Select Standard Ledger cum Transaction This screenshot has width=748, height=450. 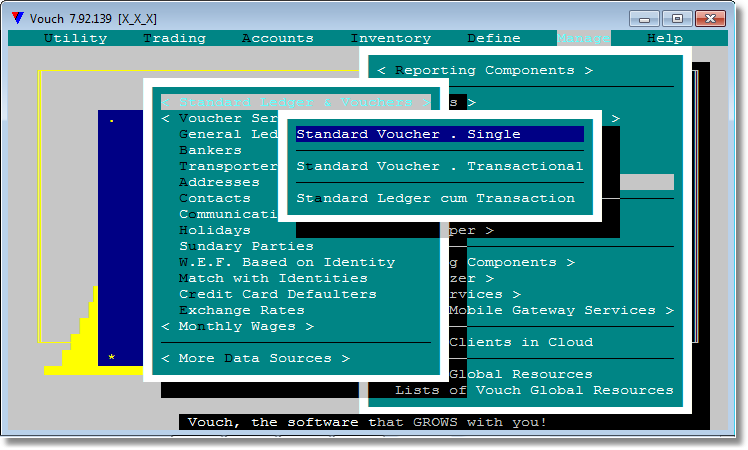436,198
